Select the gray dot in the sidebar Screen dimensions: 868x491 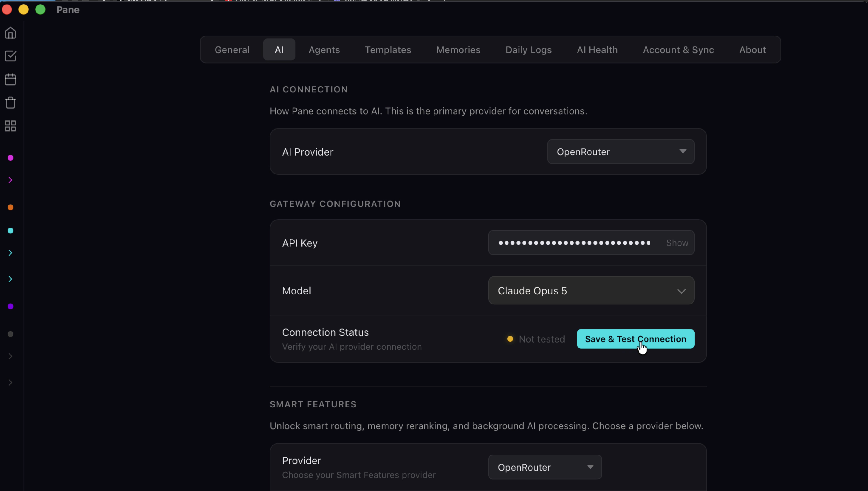[x=10, y=334]
